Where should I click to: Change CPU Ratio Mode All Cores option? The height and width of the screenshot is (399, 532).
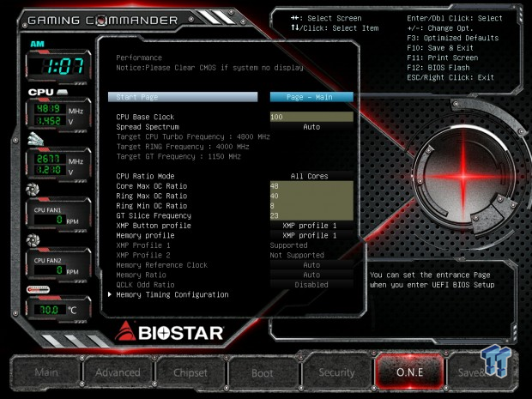coord(311,176)
